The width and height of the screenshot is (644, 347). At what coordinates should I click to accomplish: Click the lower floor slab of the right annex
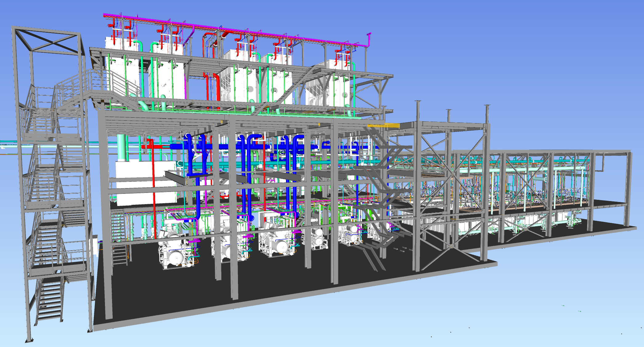coord(570,234)
